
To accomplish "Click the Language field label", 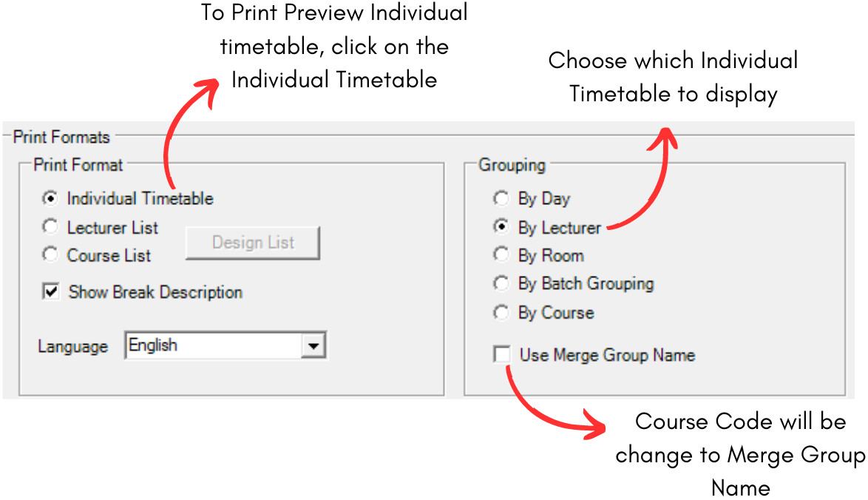I will pos(72,346).
